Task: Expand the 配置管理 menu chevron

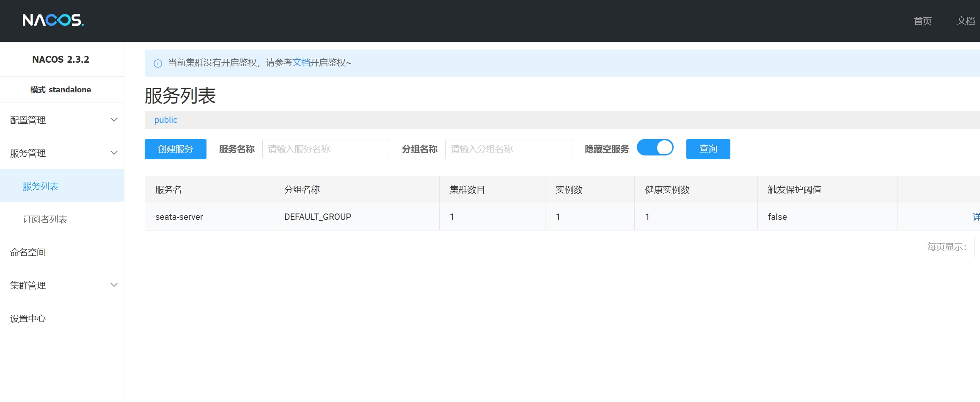Action: tap(114, 120)
